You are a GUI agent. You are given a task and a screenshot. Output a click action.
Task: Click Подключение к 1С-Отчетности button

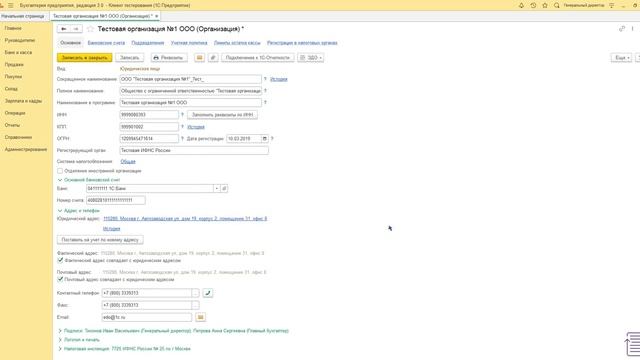click(258, 58)
